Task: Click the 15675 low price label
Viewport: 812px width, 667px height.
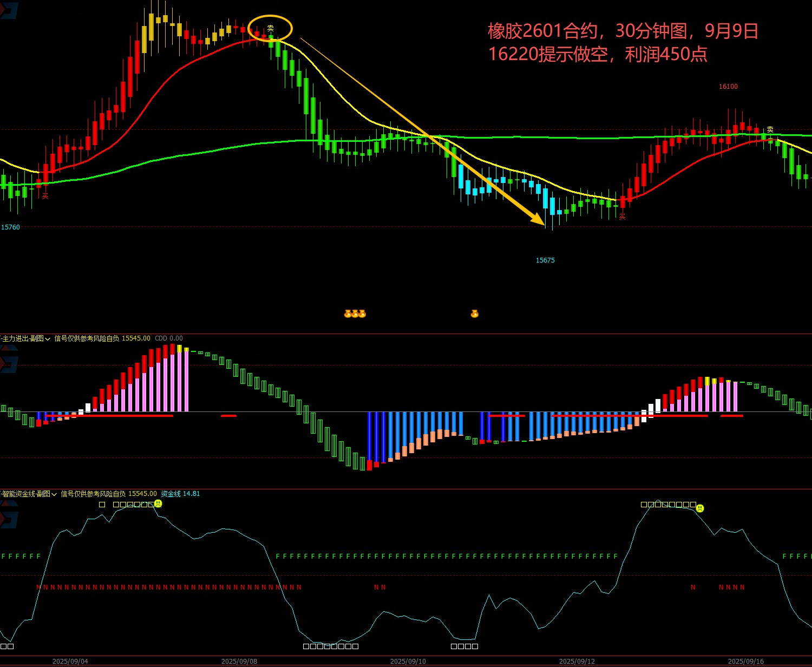Action: (x=545, y=260)
